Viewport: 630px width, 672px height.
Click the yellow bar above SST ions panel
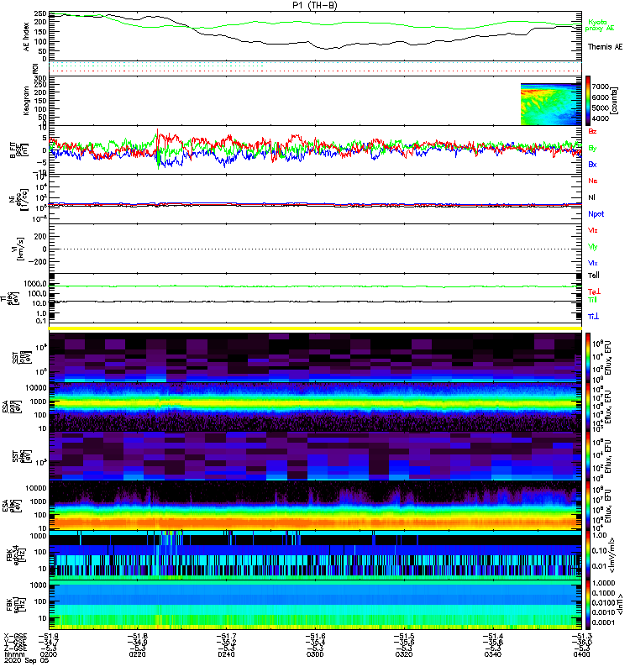point(315,328)
